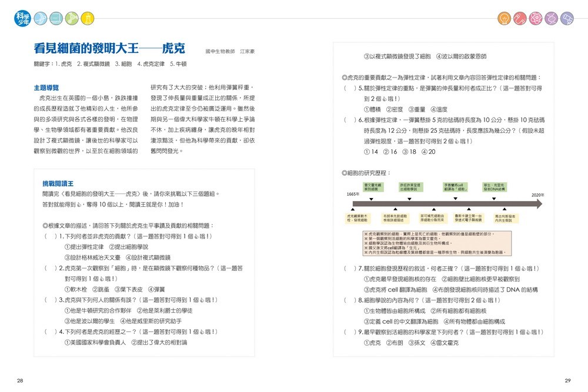Expand the 2020年 timeline entry
The width and height of the screenshot is (588, 392).
[538, 194]
